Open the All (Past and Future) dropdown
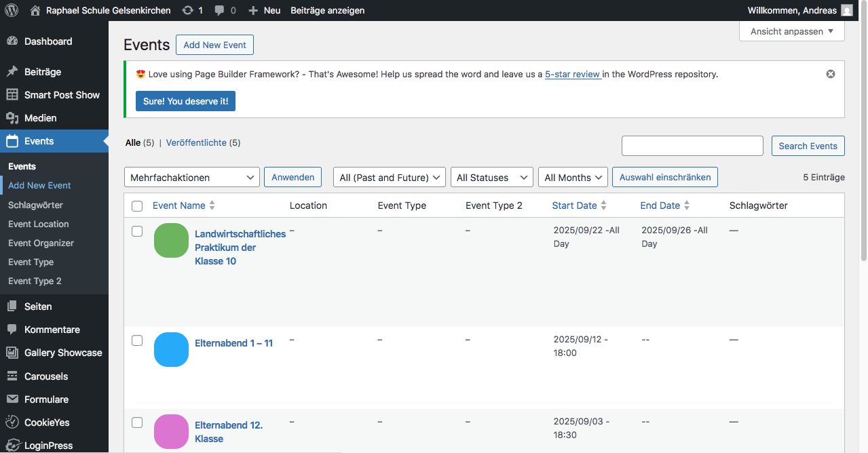 coord(390,177)
